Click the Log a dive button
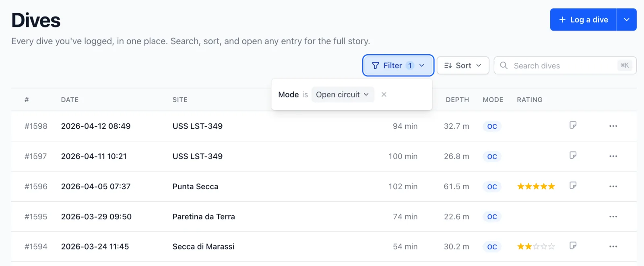 click(x=583, y=20)
